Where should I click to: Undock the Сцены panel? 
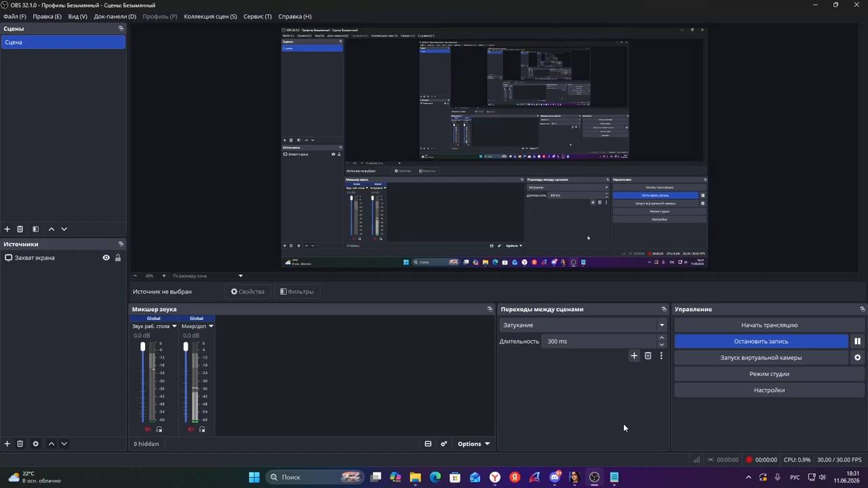(121, 28)
